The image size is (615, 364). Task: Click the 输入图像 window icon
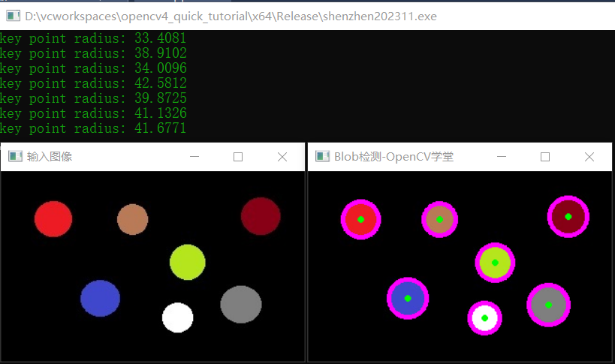coord(15,156)
